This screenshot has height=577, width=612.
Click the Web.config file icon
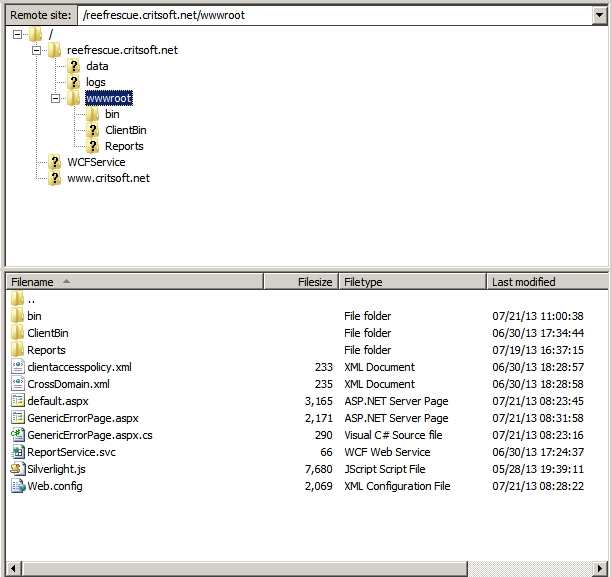click(x=18, y=486)
